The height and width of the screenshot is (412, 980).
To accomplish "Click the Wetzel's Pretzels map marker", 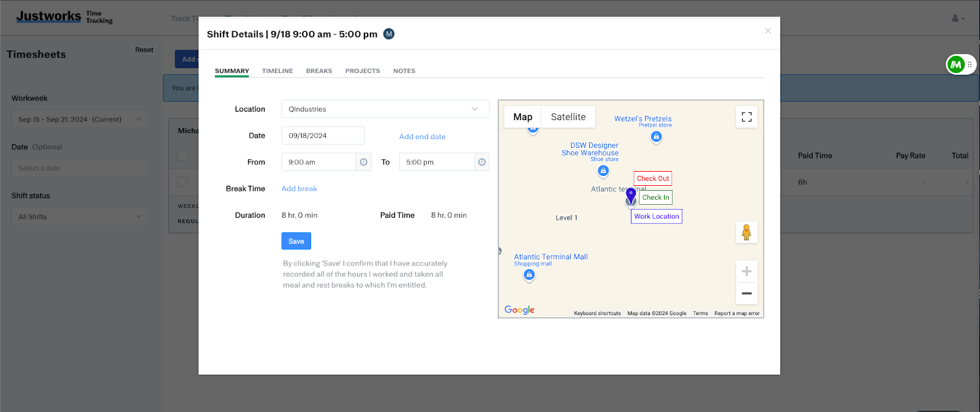I will click(656, 137).
